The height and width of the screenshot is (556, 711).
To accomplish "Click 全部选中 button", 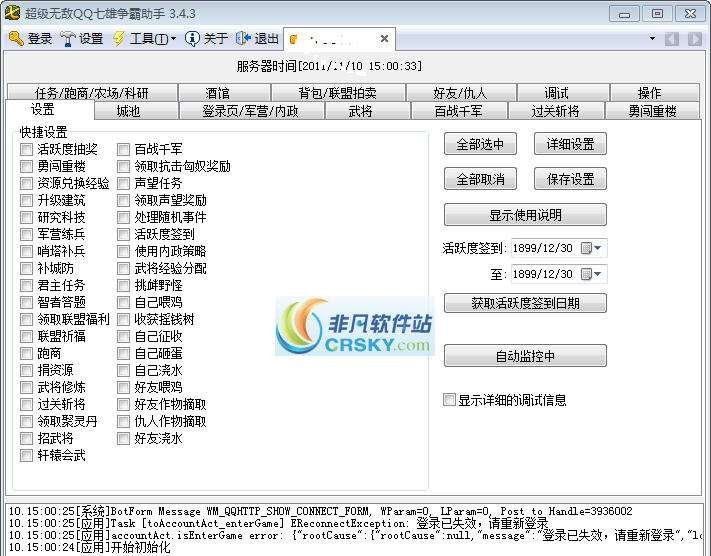I will pos(480,144).
